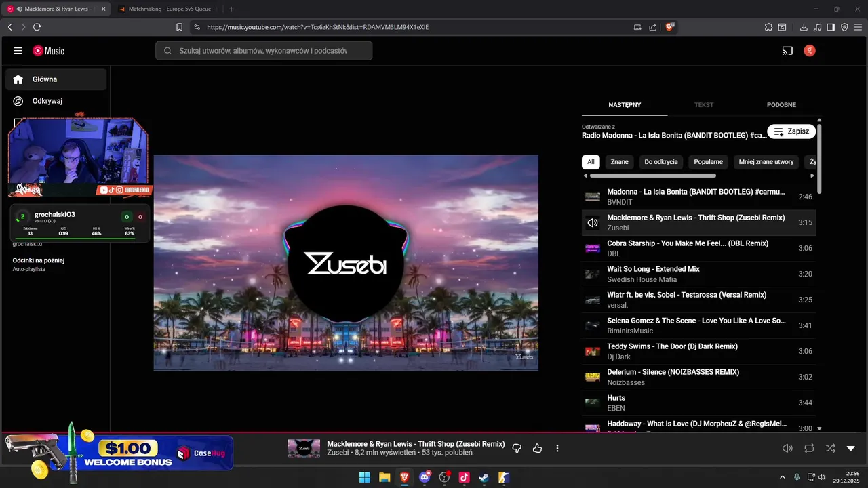Select the All filter chip

[x=591, y=162]
